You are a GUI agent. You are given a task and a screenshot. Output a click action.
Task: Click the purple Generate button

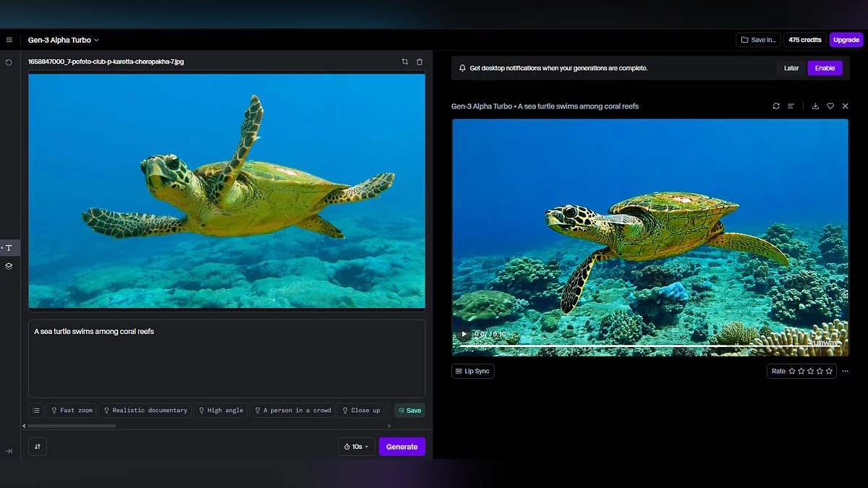(401, 447)
